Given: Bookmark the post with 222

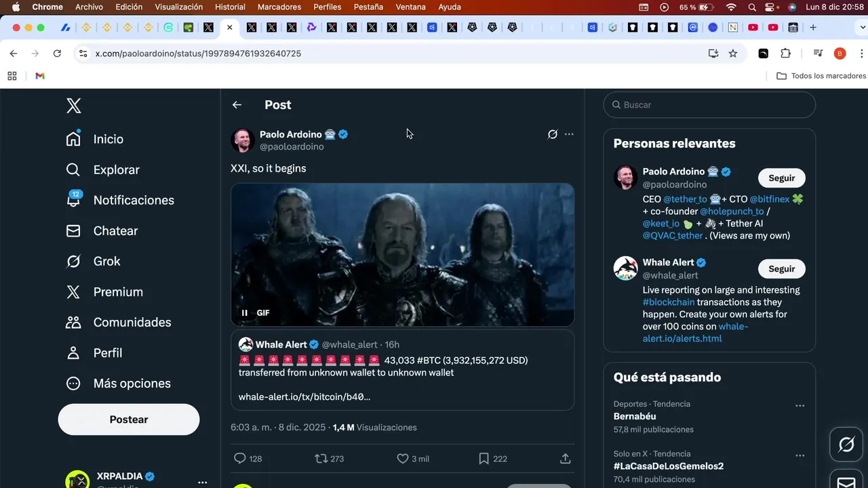Looking at the screenshot, I should (484, 459).
